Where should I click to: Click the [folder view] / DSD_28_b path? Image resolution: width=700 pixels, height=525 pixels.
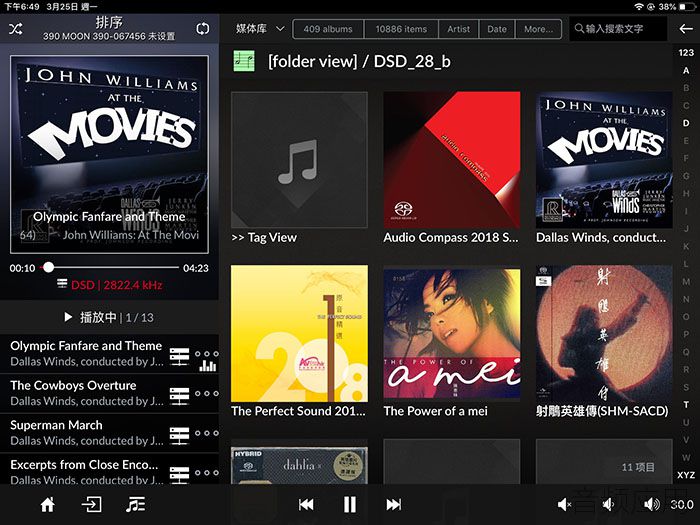click(x=359, y=61)
